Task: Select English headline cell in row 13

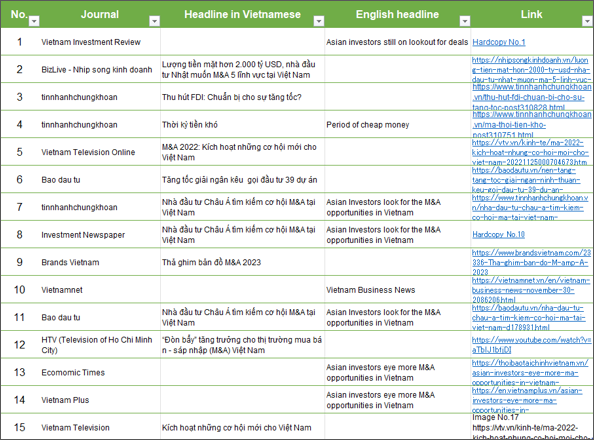Action: tap(397, 373)
